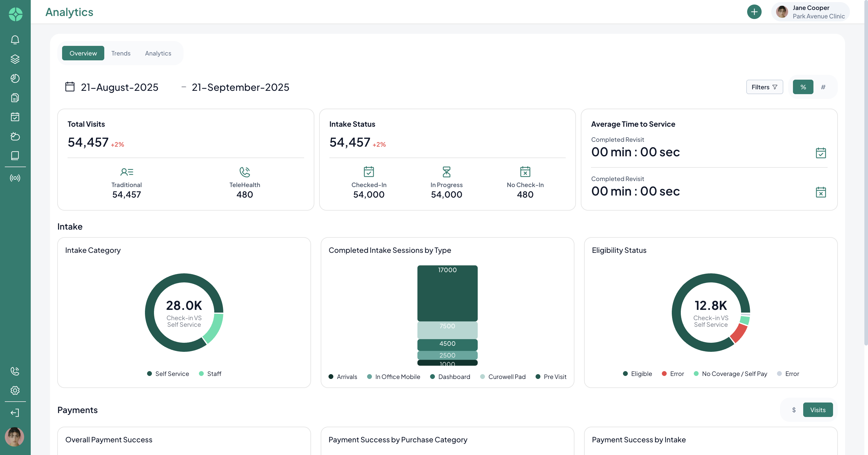Open end date picker 21-September-2025

click(x=240, y=87)
